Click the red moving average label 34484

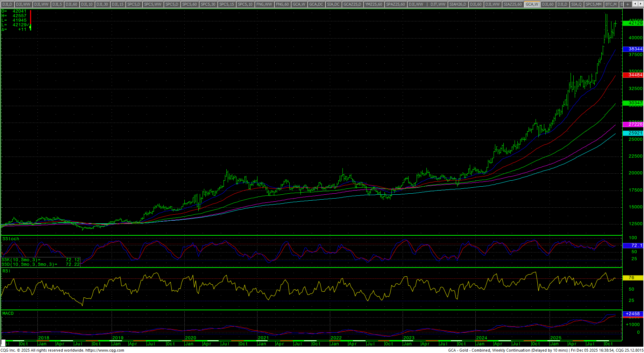click(632, 75)
